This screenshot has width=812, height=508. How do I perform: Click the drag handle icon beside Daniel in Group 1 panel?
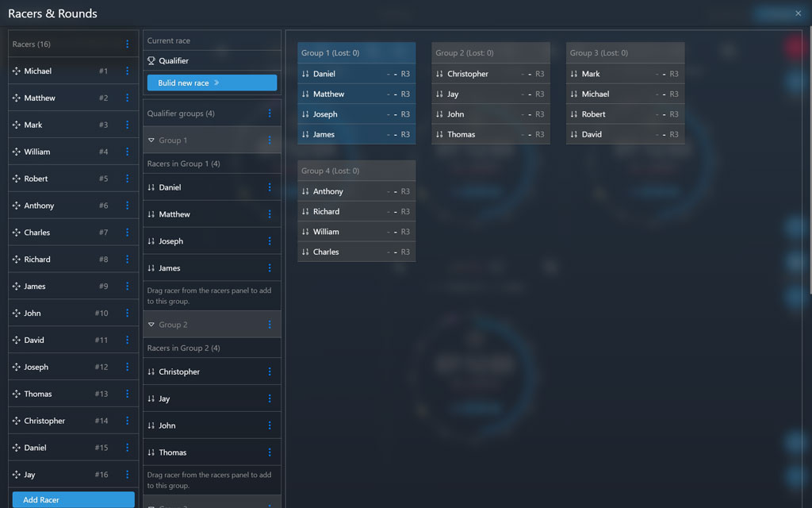click(305, 73)
